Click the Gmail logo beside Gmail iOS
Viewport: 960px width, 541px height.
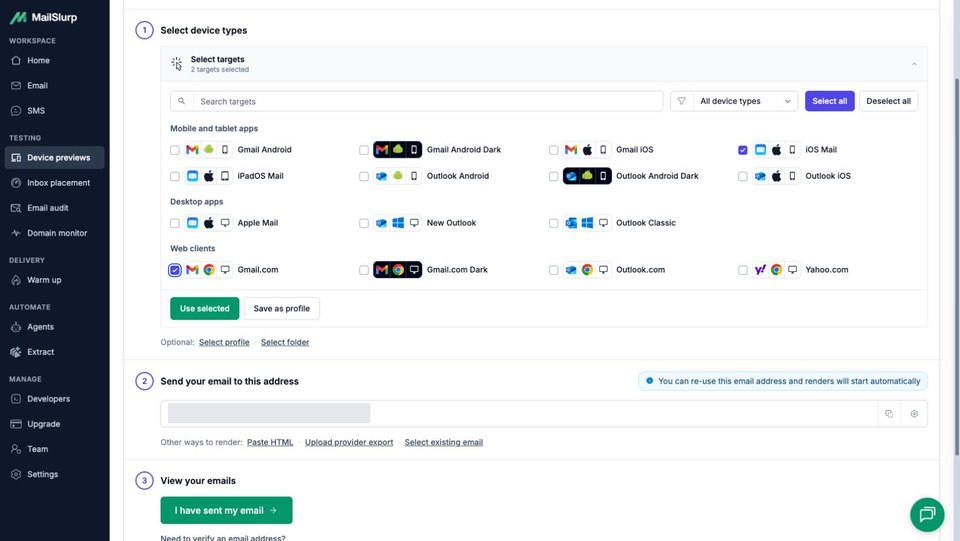point(571,149)
